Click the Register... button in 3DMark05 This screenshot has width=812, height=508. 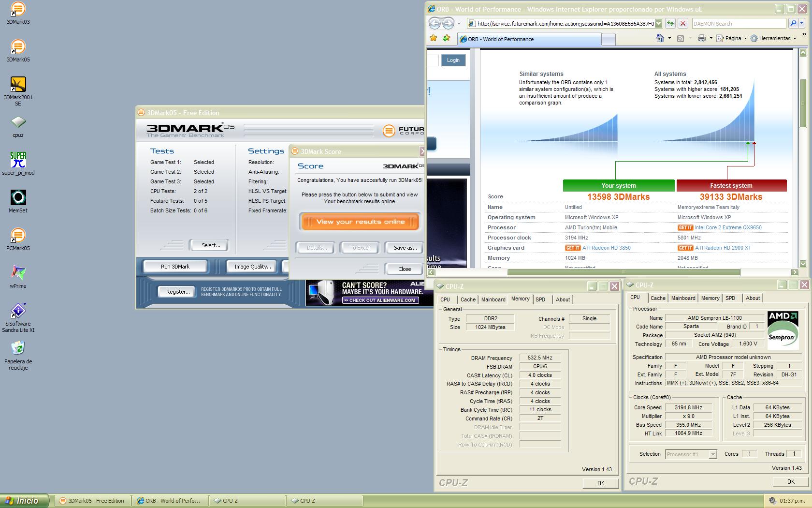pyautogui.click(x=178, y=292)
